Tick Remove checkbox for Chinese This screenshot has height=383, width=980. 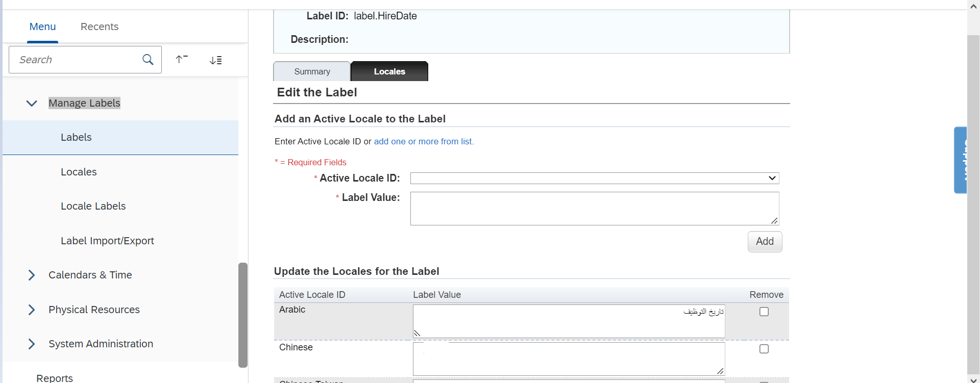tap(764, 349)
